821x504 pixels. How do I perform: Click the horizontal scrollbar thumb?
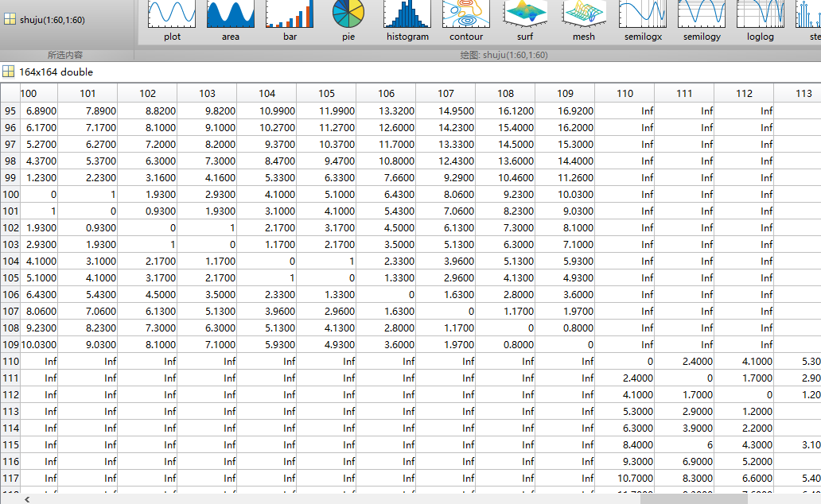tap(692, 498)
